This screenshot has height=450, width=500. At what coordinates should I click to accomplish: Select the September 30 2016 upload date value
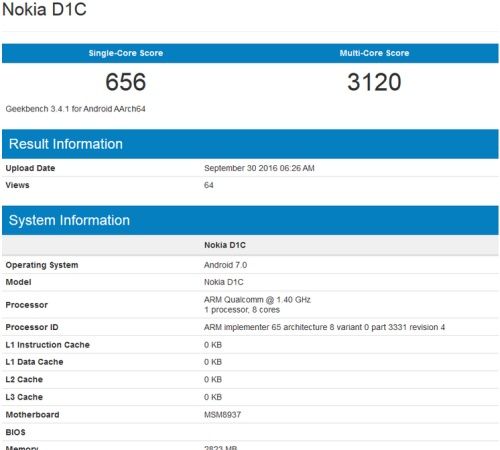(259, 168)
